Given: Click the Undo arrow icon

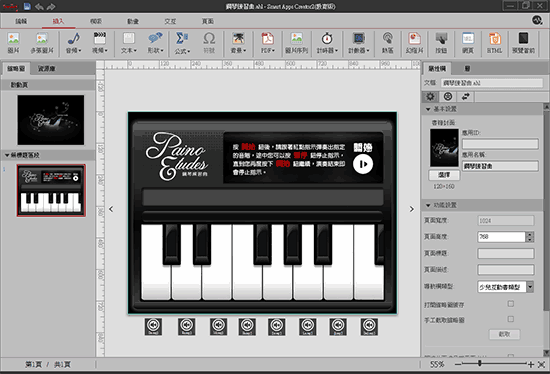Looking at the screenshot, I should click(39, 6).
